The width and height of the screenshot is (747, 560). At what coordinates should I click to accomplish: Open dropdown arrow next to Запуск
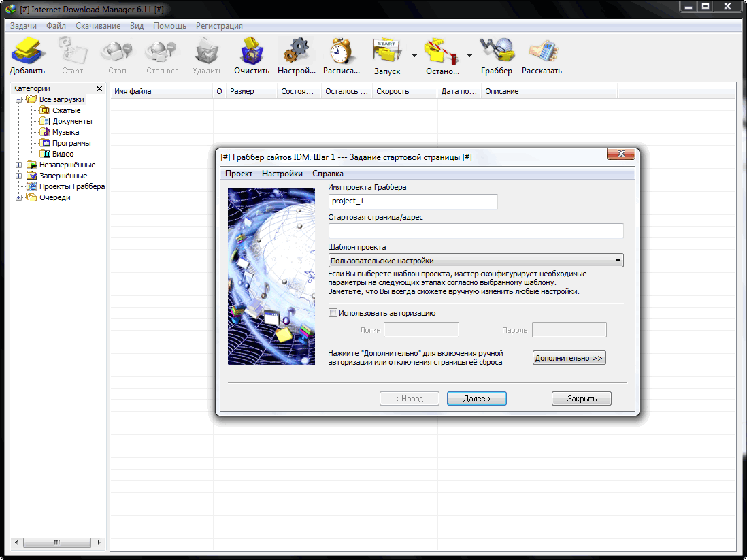(414, 56)
